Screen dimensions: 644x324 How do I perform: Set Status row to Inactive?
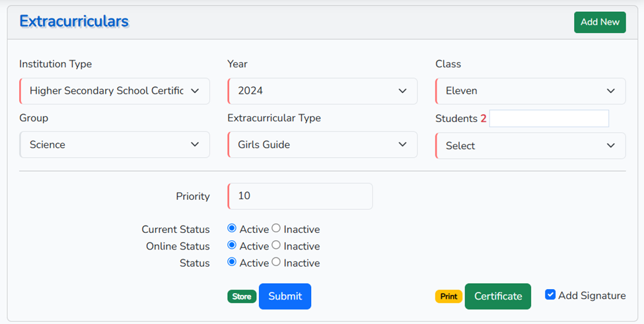[x=276, y=262]
